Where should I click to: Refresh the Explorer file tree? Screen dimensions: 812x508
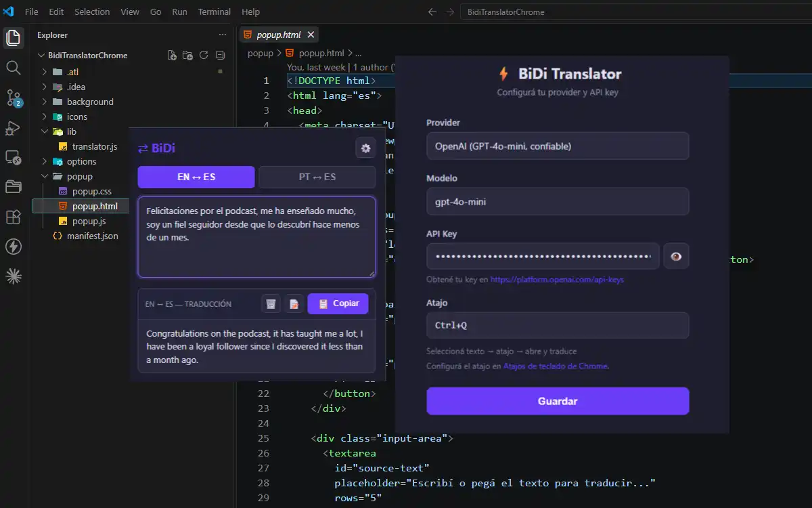pos(204,56)
